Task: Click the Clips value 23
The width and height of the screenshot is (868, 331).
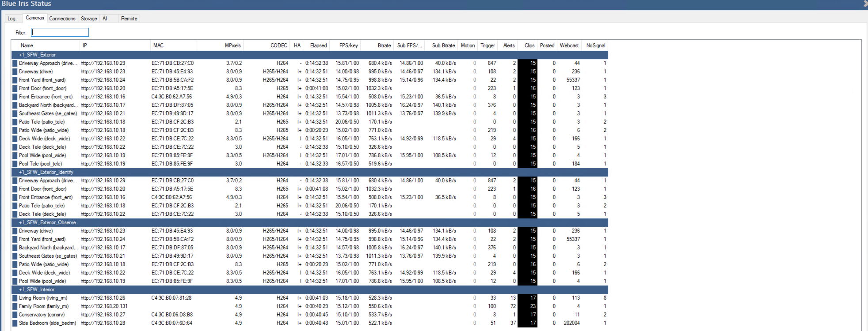Action: (x=533, y=306)
